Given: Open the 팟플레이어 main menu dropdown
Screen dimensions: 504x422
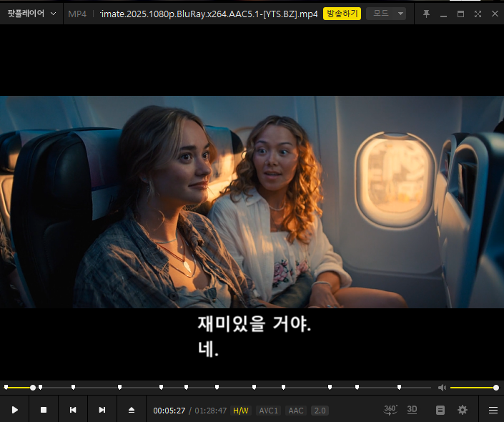Looking at the screenshot, I should (31, 14).
